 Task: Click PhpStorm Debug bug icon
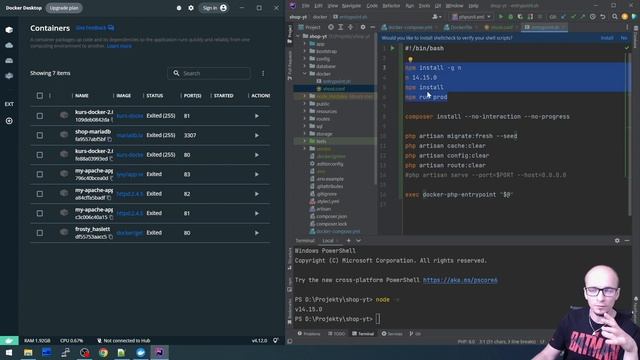[510, 17]
